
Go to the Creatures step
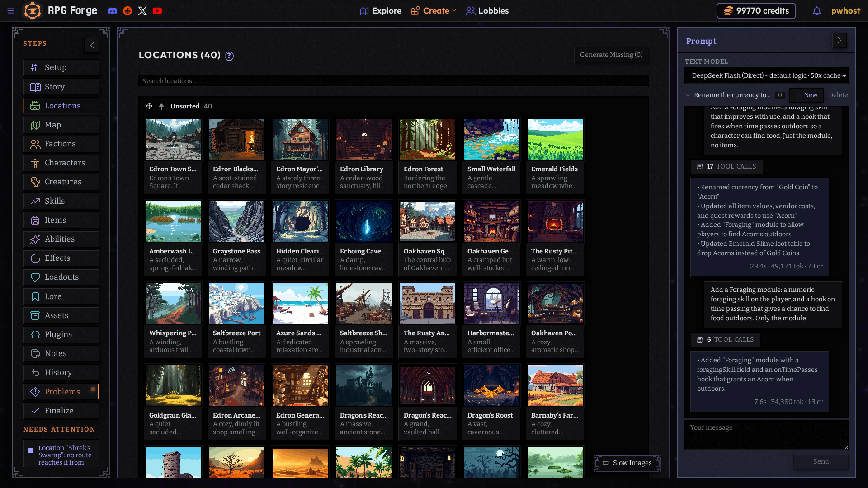61,182
